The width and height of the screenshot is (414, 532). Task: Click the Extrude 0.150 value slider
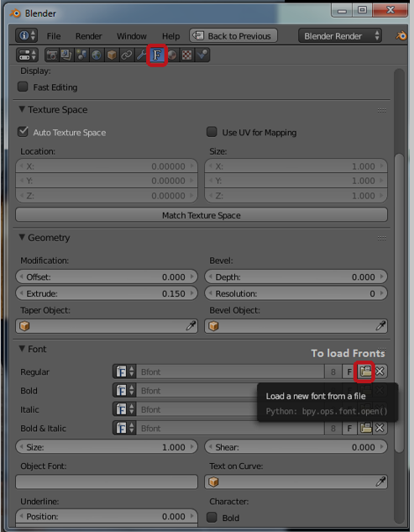pyautogui.click(x=107, y=293)
